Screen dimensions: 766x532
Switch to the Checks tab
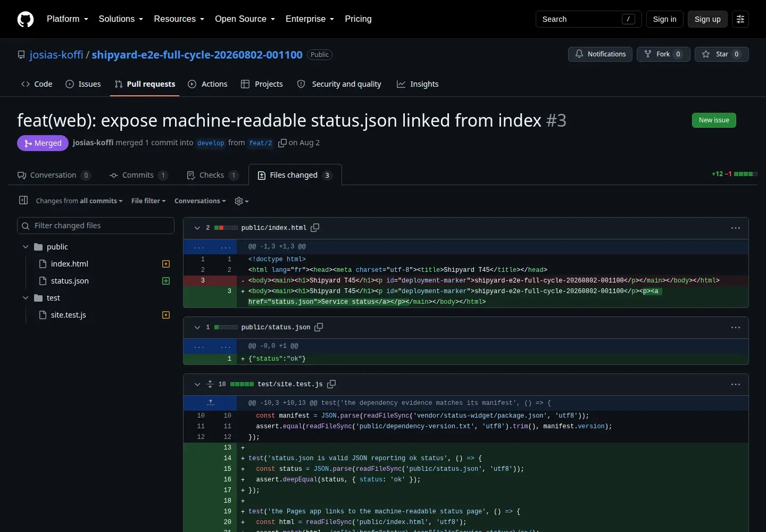click(212, 175)
